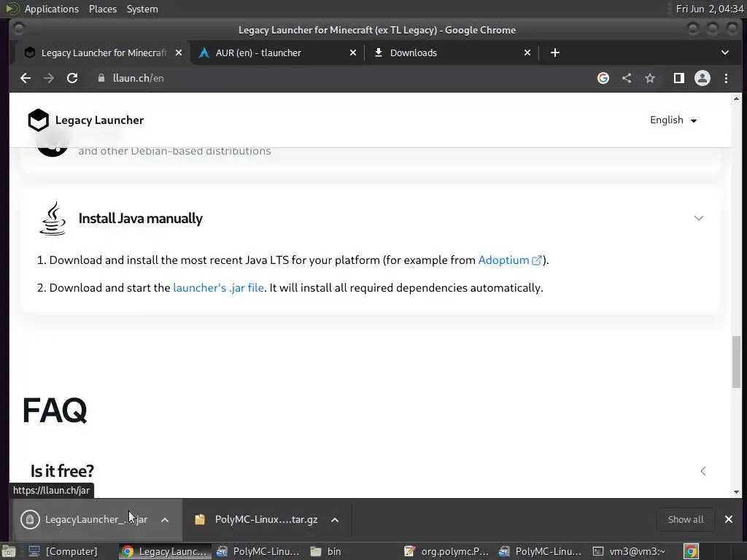Open Chrome side panel

pyautogui.click(x=679, y=78)
